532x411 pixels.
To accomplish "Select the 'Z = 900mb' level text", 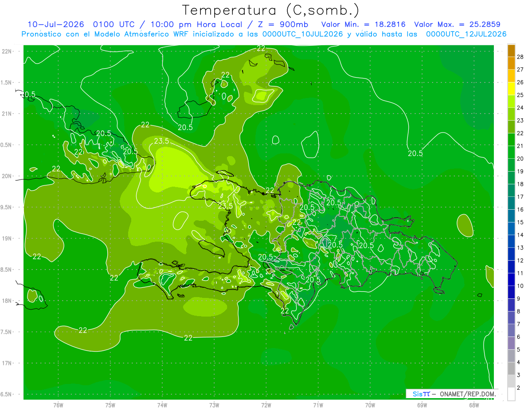I will pos(283,24).
